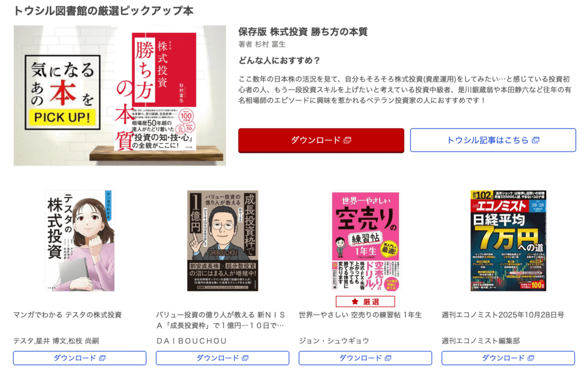Click the 厳選 star badge

(365, 301)
